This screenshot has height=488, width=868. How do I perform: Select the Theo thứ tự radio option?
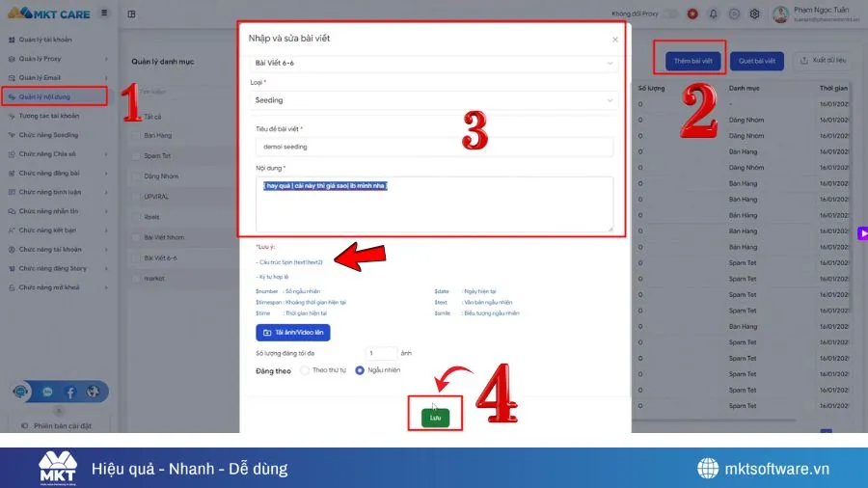[x=305, y=370]
